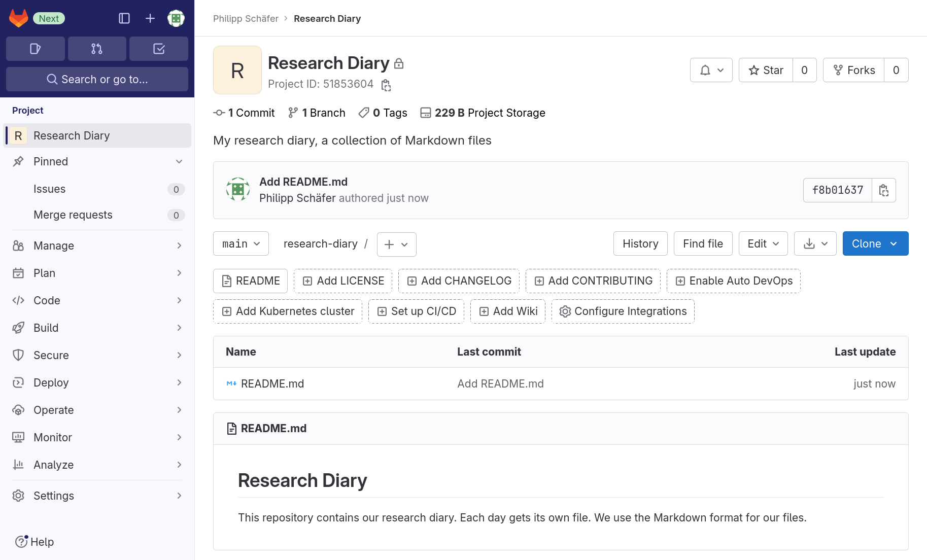Copy commit SHA f8b01637 to clipboard
The image size is (927, 560).
coord(884,190)
